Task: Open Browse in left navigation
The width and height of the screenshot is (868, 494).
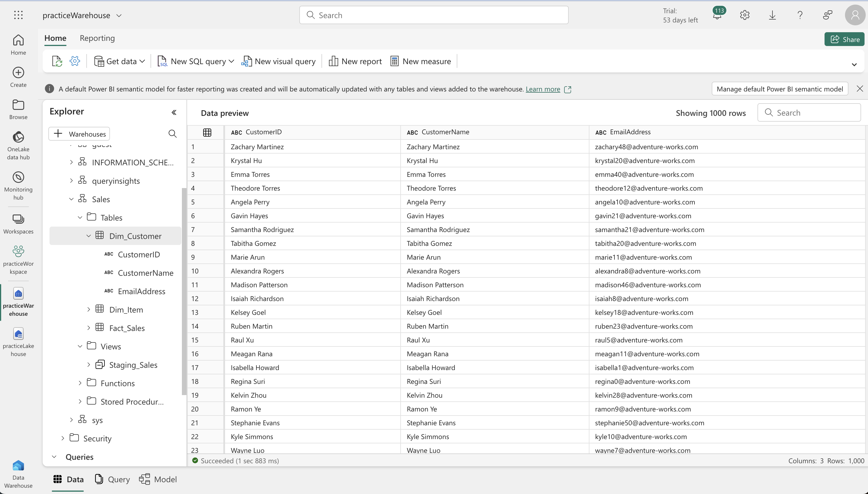Action: click(18, 109)
